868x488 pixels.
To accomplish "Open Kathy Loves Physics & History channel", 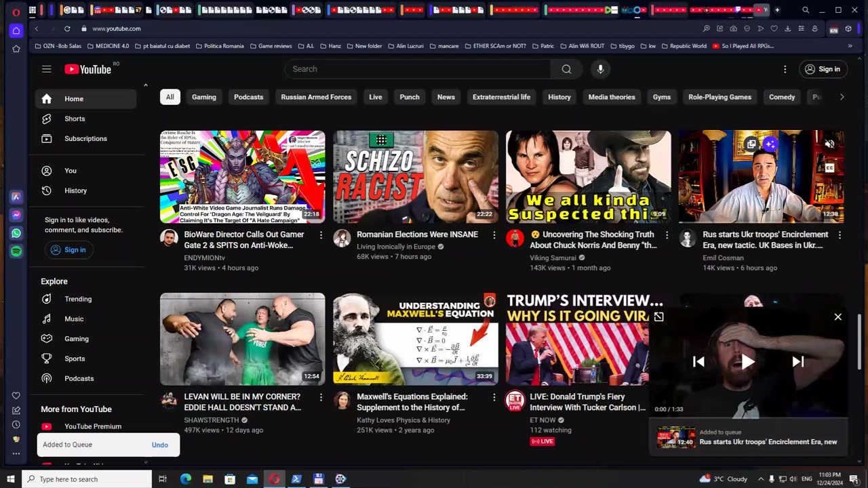I will point(403,420).
